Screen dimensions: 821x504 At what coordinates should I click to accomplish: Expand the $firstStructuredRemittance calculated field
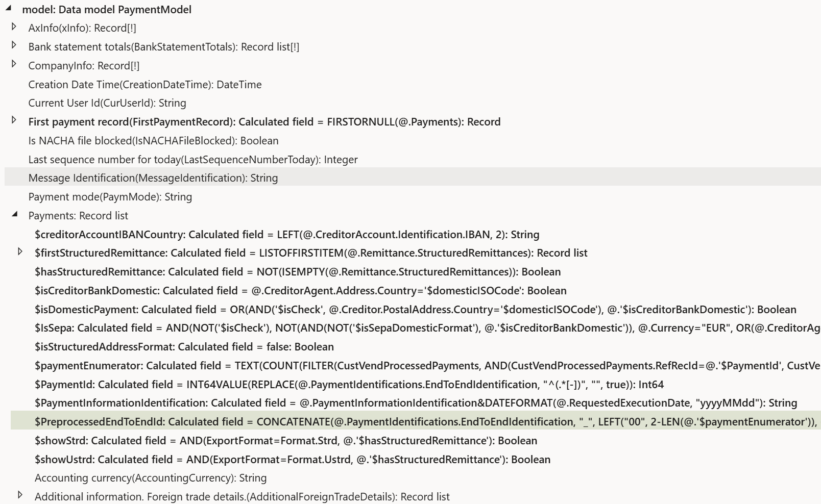tap(20, 251)
